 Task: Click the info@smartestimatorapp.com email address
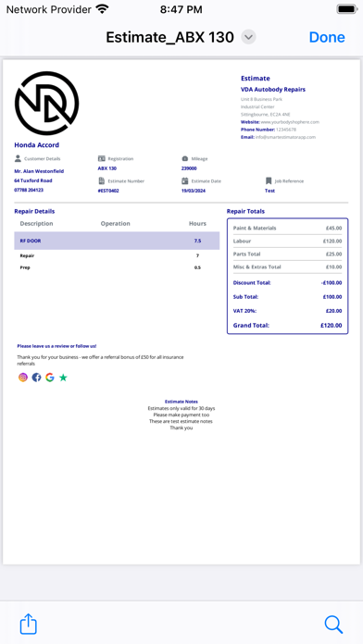point(285,137)
